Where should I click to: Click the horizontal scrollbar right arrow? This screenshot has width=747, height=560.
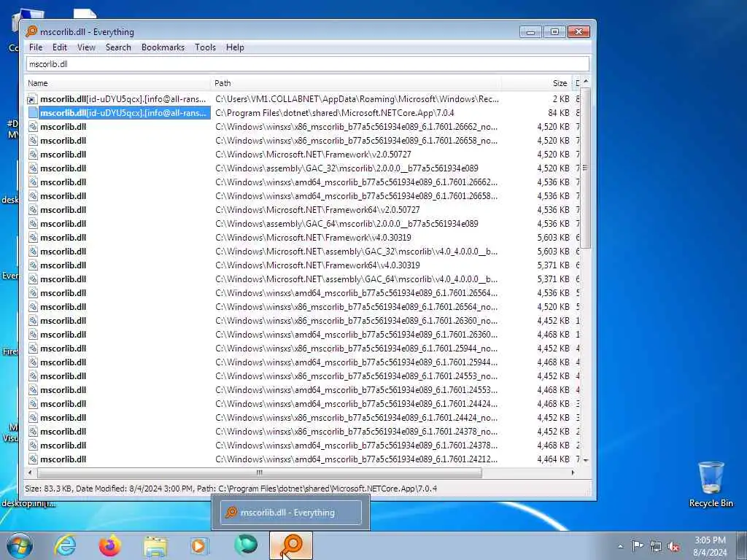(573, 472)
